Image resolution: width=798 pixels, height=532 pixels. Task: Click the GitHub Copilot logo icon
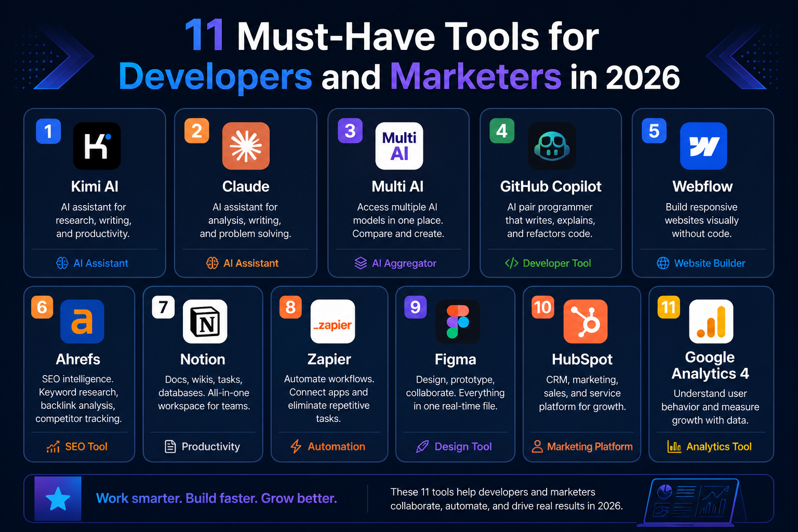(552, 146)
